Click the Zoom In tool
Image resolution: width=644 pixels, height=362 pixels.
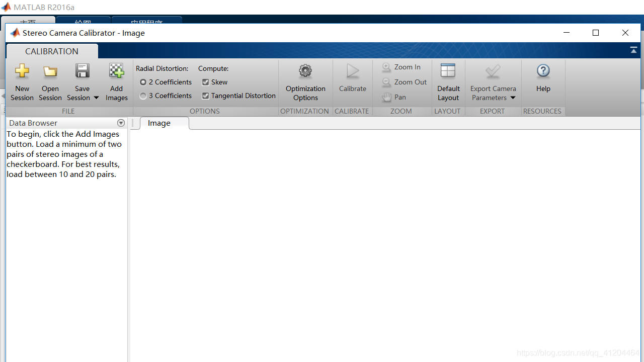[401, 67]
